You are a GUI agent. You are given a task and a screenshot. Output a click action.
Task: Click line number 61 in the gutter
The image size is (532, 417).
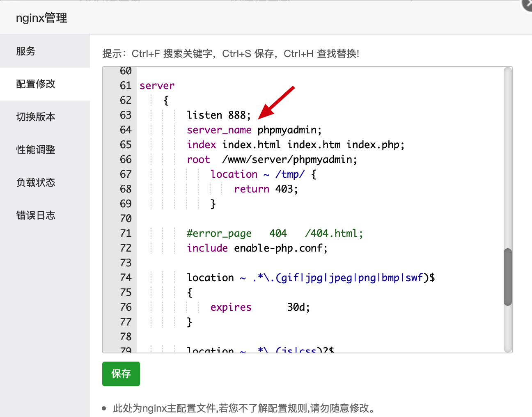[126, 86]
